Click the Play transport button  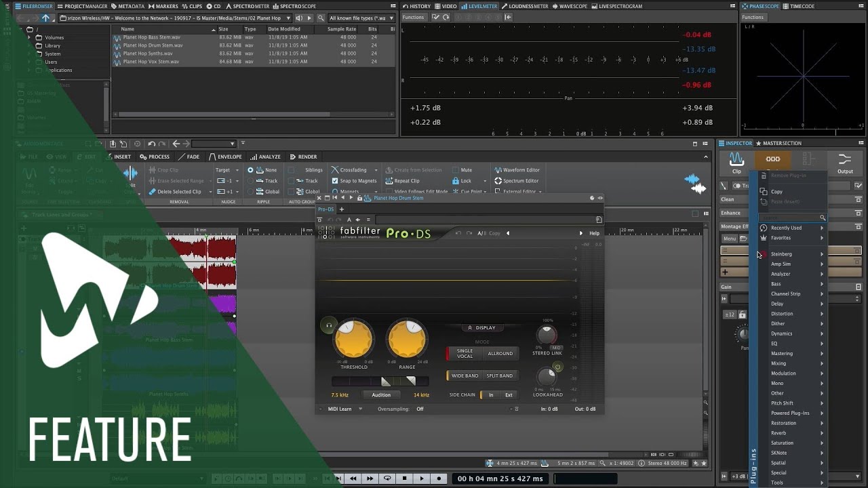422,479
